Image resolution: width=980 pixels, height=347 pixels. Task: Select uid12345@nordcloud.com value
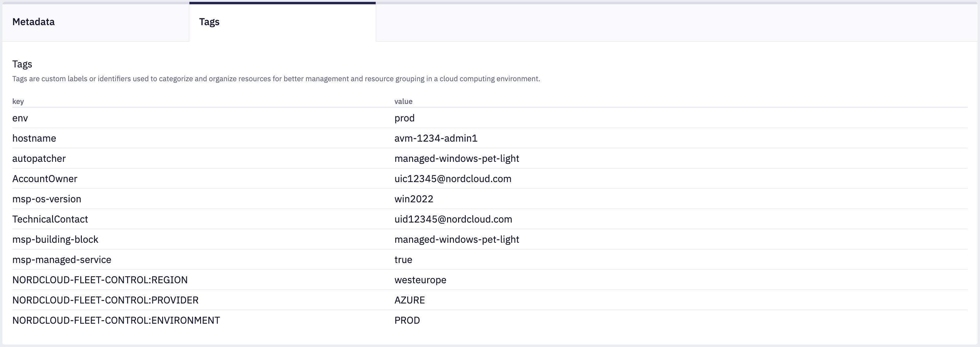point(453,219)
